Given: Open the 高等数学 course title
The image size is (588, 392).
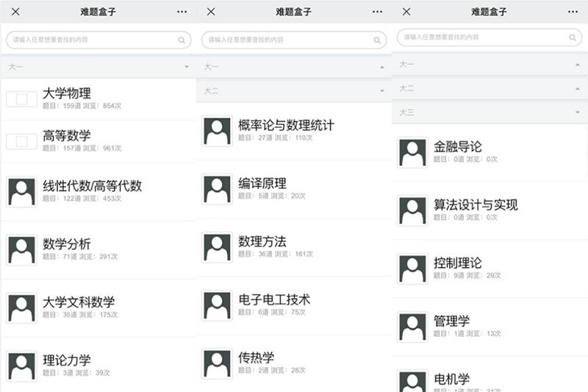Looking at the screenshot, I should pyautogui.click(x=67, y=135).
